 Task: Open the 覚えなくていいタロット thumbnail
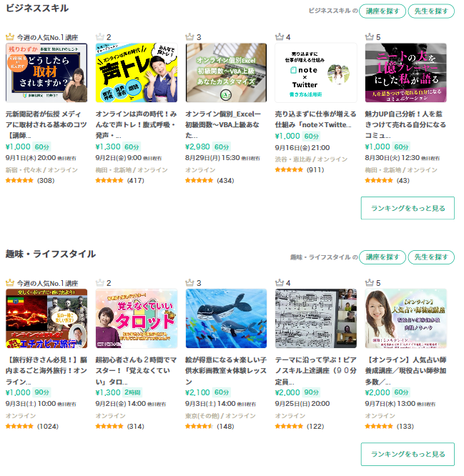[137, 319]
